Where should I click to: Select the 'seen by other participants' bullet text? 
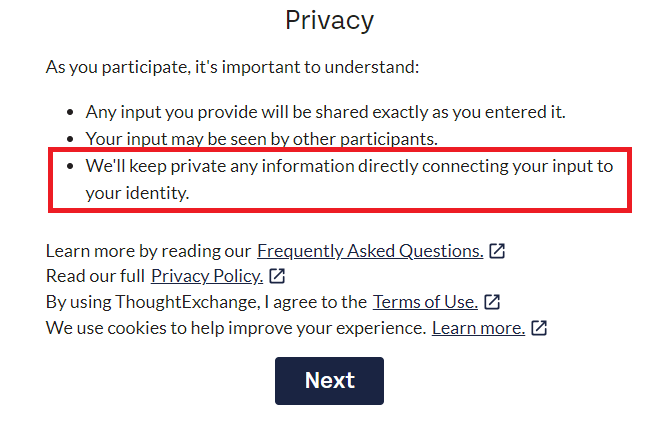(261, 139)
